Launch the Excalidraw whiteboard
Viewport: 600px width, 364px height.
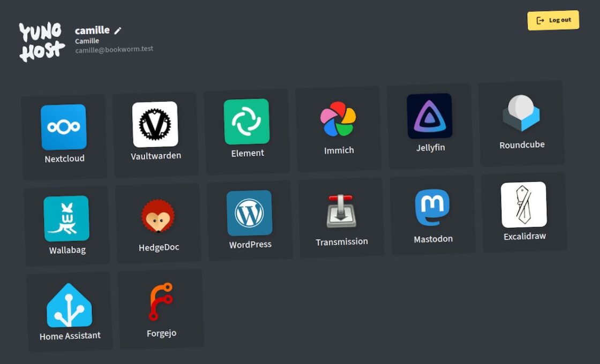pos(524,205)
